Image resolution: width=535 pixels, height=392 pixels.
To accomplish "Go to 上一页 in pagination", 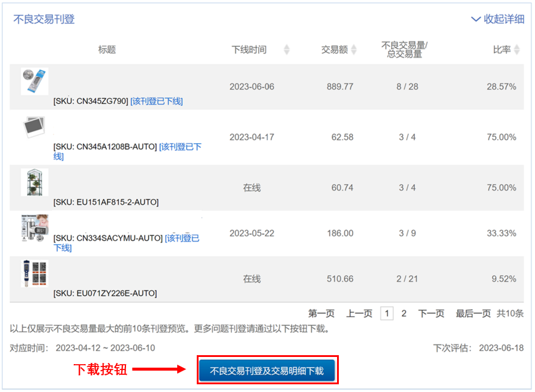I will point(359,313).
